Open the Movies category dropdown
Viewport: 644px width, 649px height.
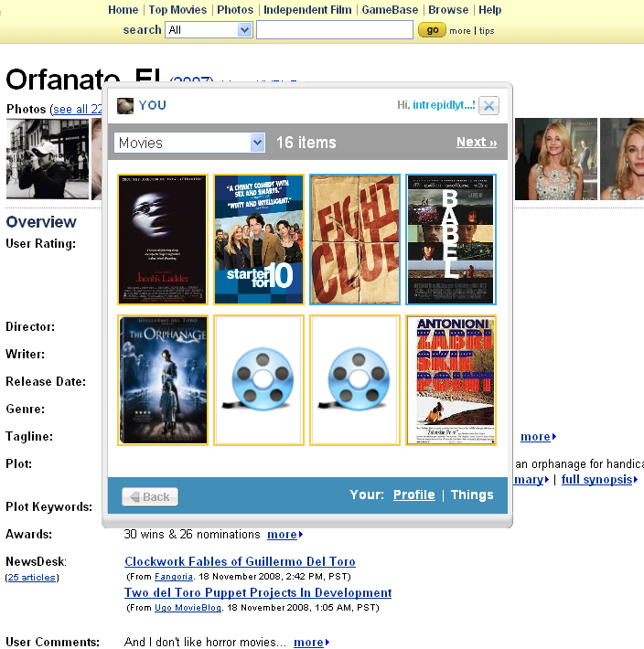pyautogui.click(x=189, y=143)
